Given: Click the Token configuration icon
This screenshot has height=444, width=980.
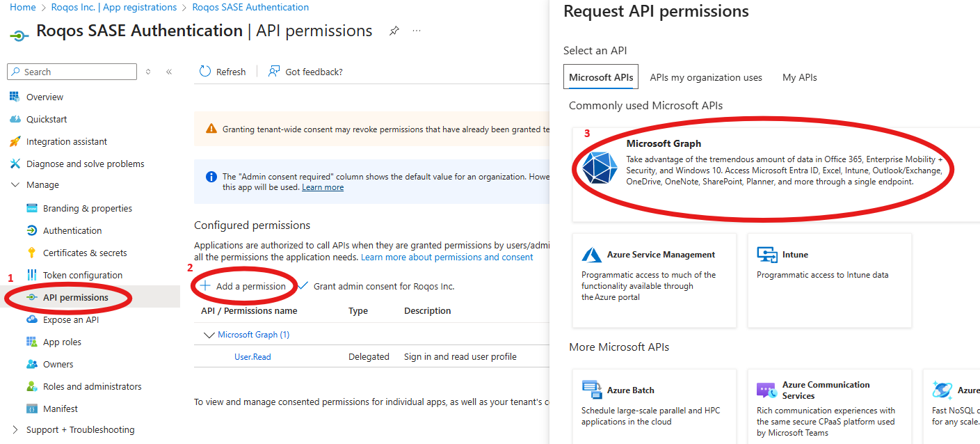Looking at the screenshot, I should click(31, 275).
